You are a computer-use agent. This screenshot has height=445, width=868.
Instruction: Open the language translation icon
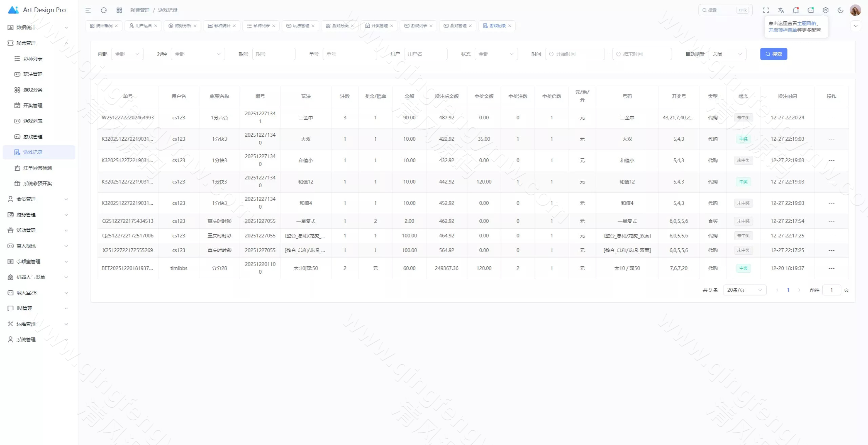point(781,10)
